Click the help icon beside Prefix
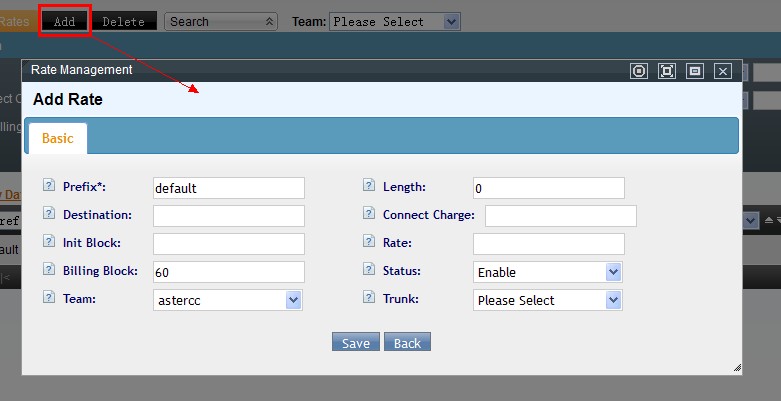The height and width of the screenshot is (401, 781). coord(48,186)
